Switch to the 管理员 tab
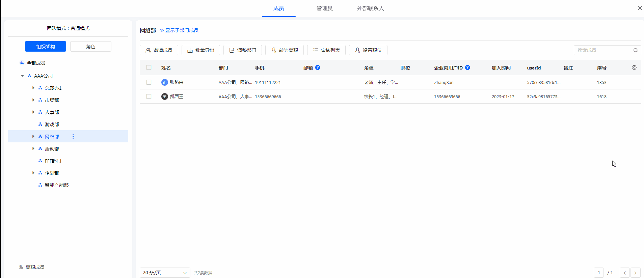Viewport: 644px width, 278px height. pyautogui.click(x=324, y=8)
